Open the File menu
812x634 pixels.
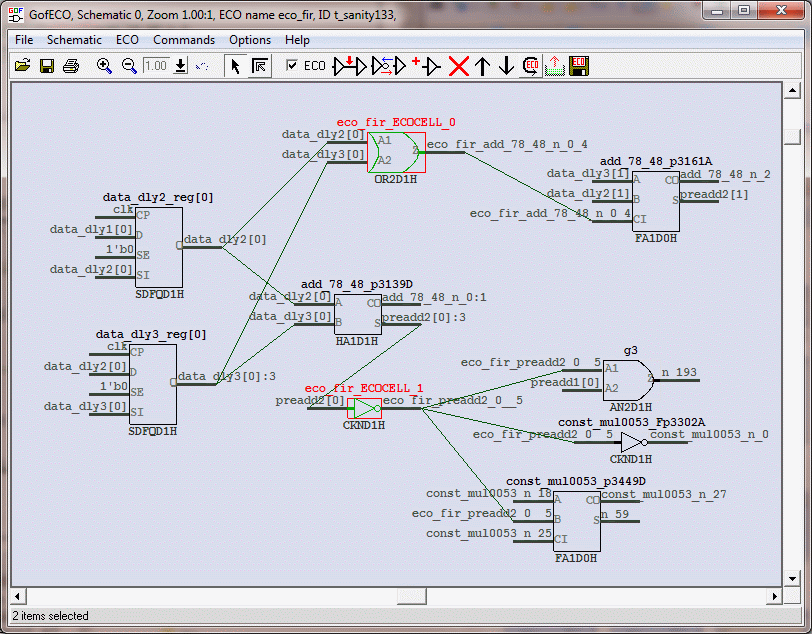click(24, 40)
